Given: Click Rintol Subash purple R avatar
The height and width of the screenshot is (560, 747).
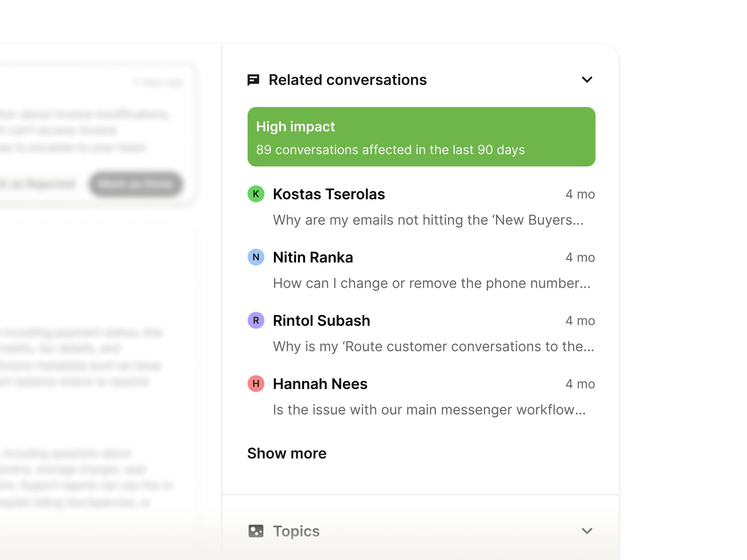Looking at the screenshot, I should coord(256,320).
